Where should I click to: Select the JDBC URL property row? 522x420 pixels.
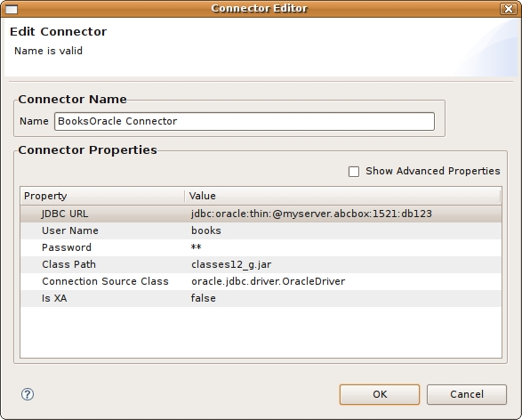[261, 214]
